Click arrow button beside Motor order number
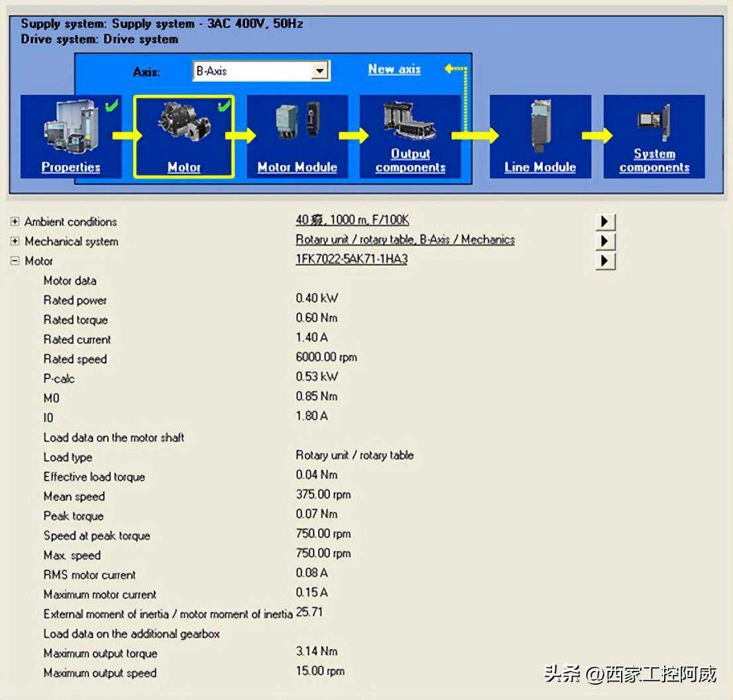The width and height of the screenshot is (733, 700). click(605, 261)
